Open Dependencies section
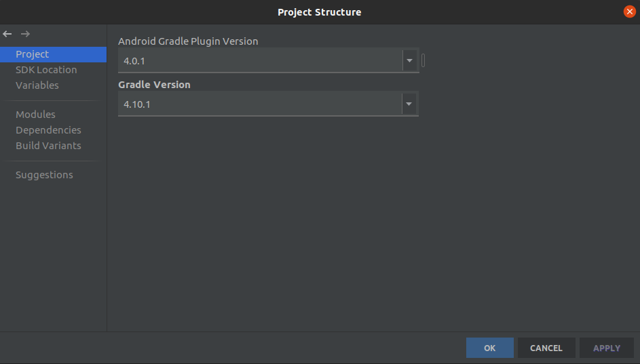Image resolution: width=640 pixels, height=364 pixels. pyautogui.click(x=48, y=130)
